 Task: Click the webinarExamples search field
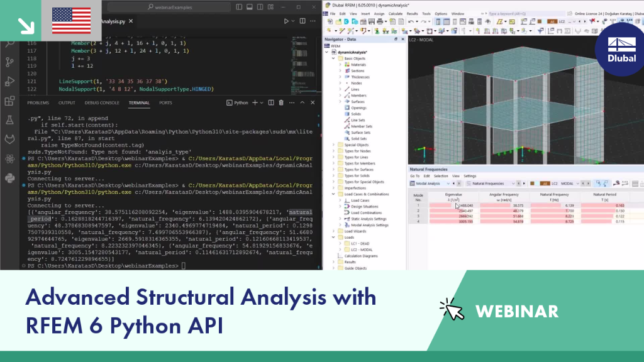click(169, 7)
